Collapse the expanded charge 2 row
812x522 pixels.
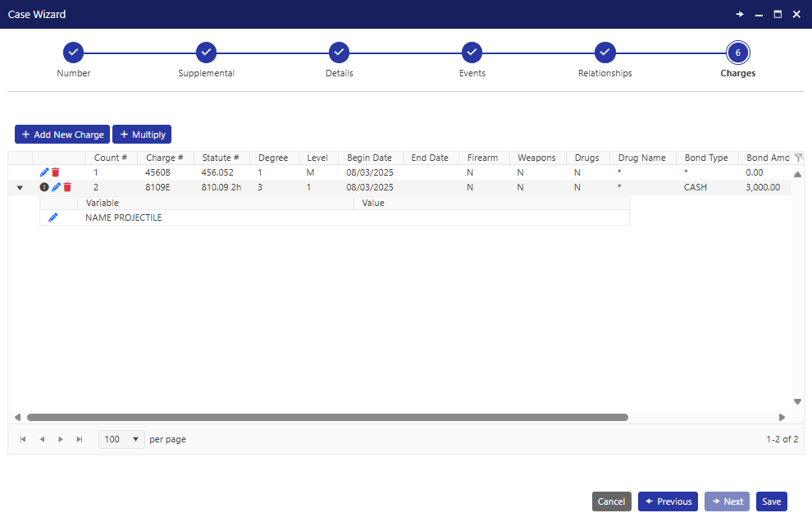point(20,188)
